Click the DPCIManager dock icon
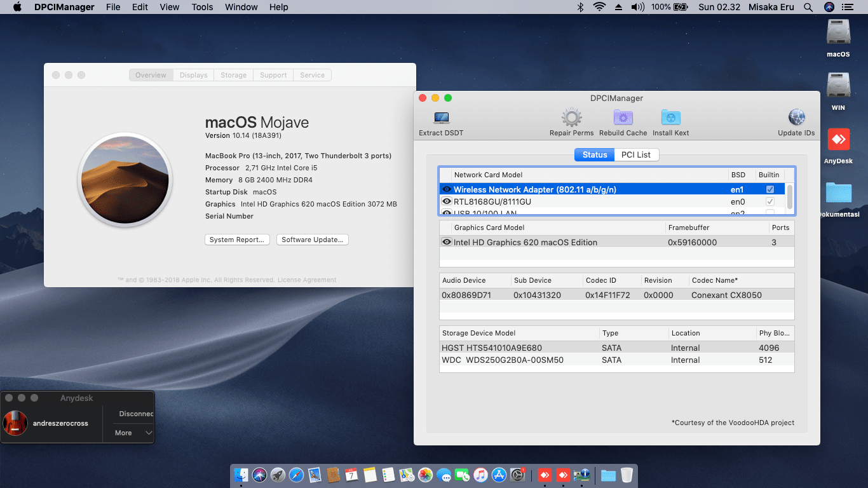The image size is (868, 488). click(581, 475)
